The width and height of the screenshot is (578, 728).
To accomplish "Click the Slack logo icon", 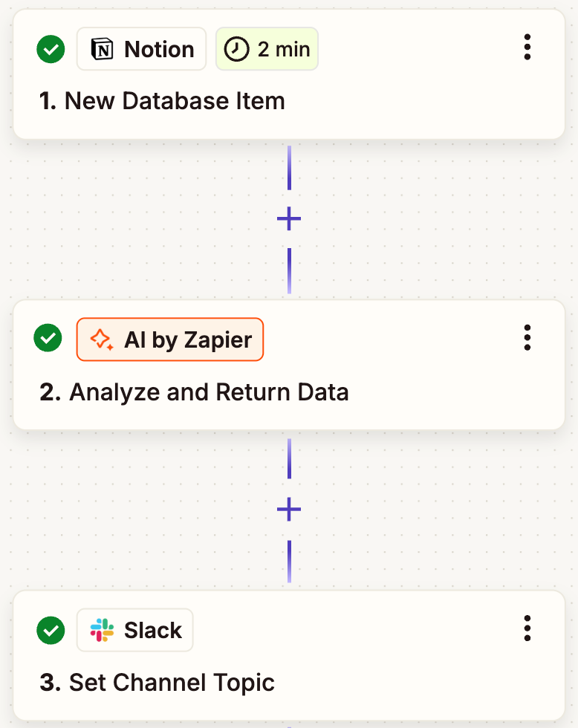I will click(102, 631).
